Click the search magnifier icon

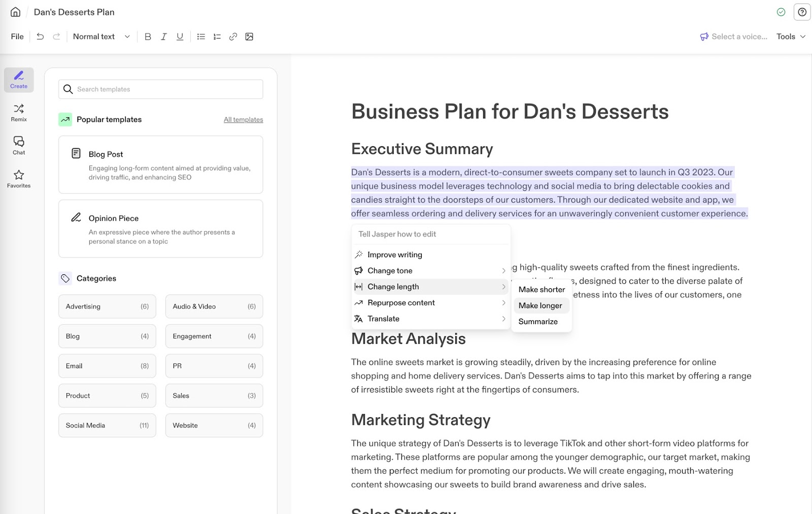(68, 89)
